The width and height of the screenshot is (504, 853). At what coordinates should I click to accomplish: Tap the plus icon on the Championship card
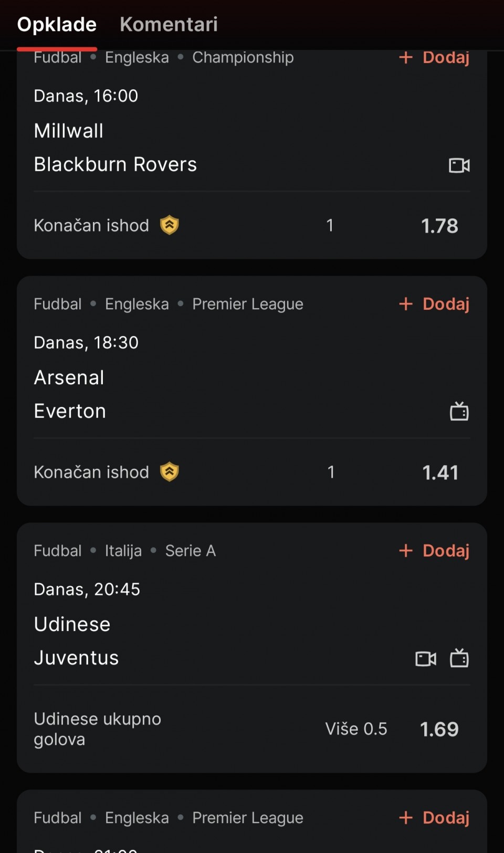coord(406,57)
